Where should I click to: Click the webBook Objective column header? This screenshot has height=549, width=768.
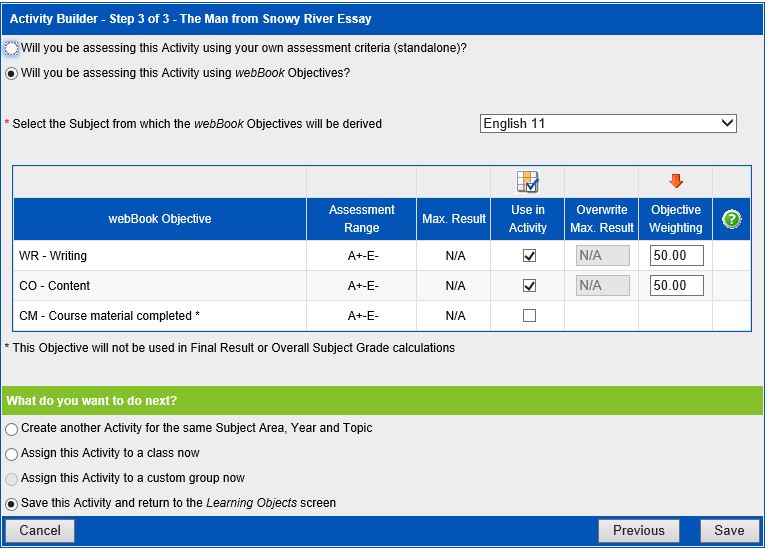(160, 219)
